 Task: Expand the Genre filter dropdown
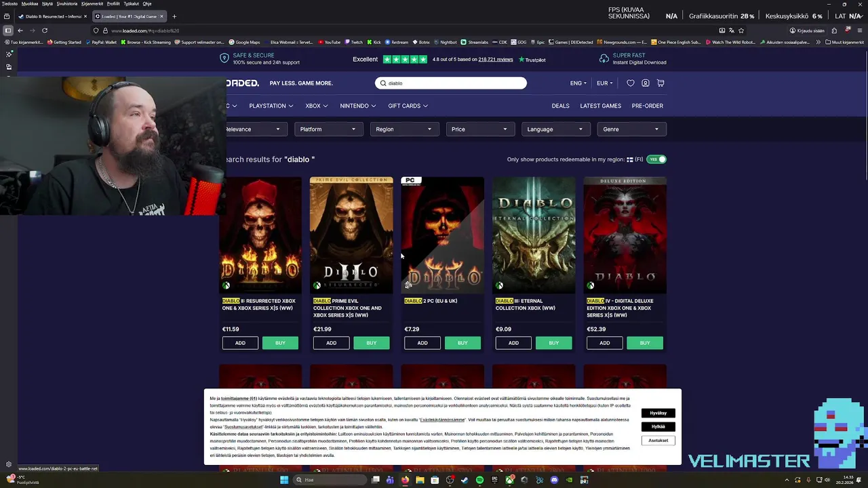coord(631,129)
